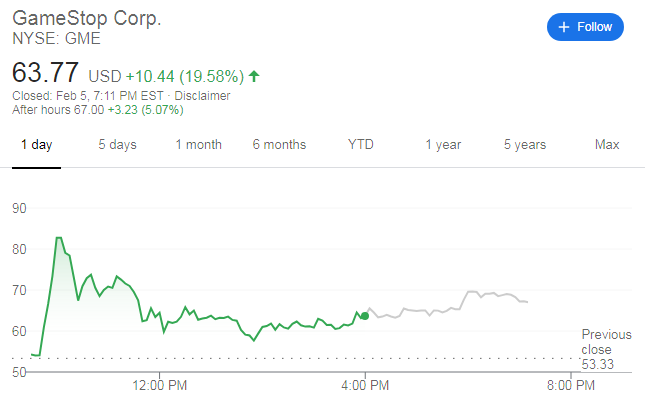Switch to the 5 days tab
Screen dimensions: 645x408
point(117,145)
